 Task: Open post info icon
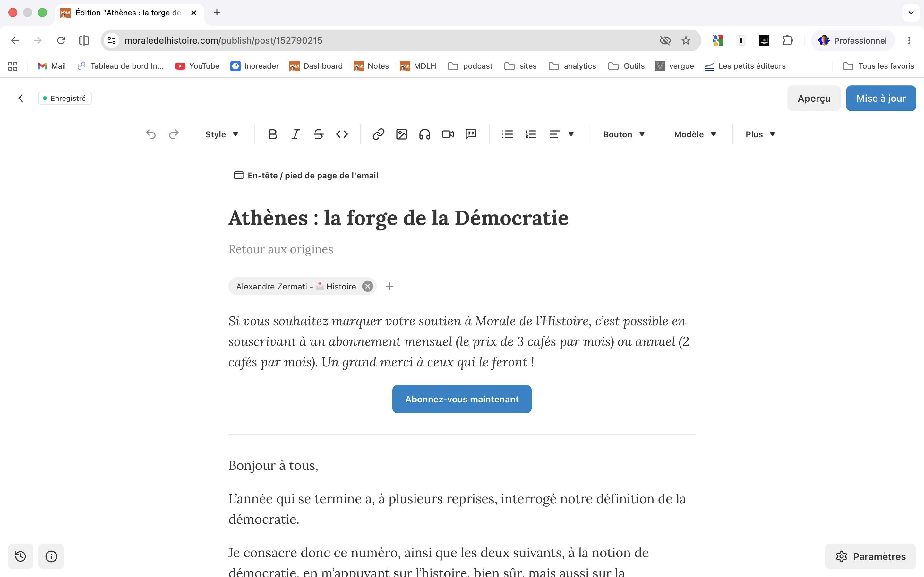(52, 556)
